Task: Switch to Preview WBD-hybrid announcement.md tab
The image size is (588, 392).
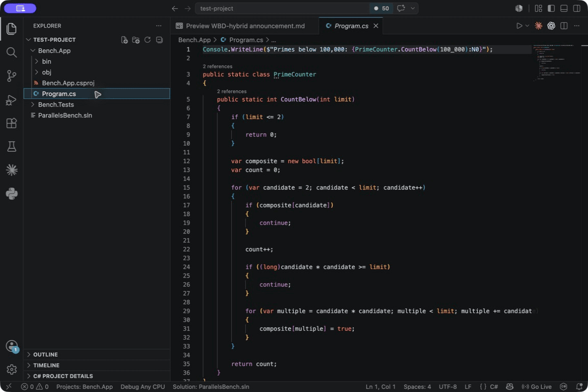Action: [245, 26]
